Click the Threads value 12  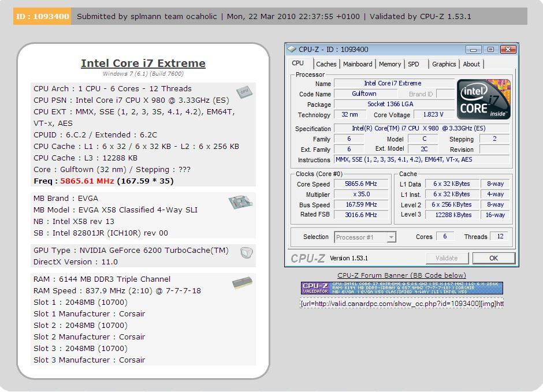500,236
